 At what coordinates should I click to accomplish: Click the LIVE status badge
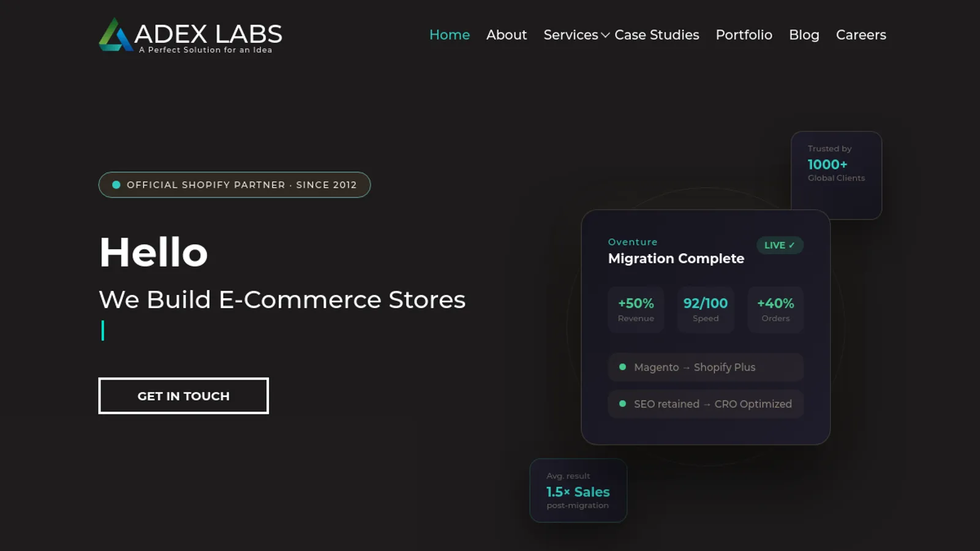click(780, 245)
